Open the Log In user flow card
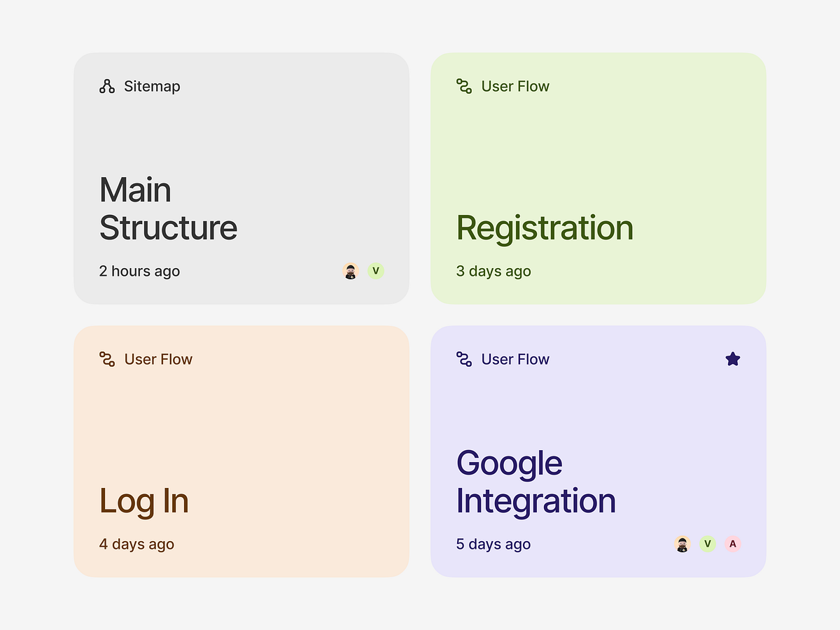 click(x=241, y=420)
